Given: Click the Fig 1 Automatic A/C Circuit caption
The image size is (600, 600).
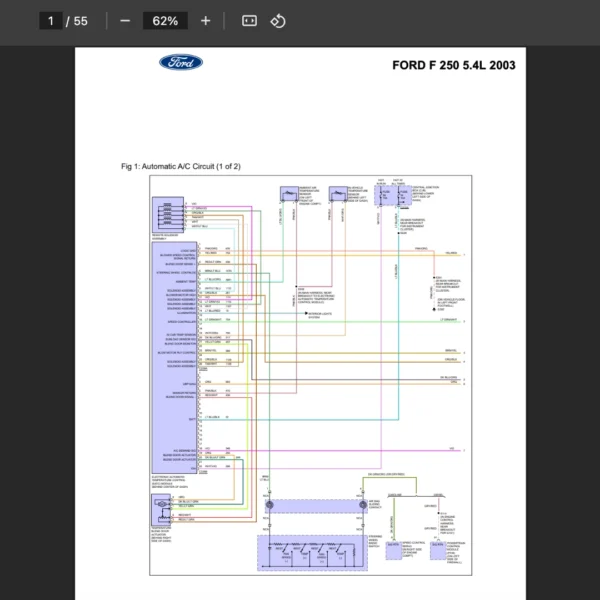Looking at the screenshot, I should (181, 166).
